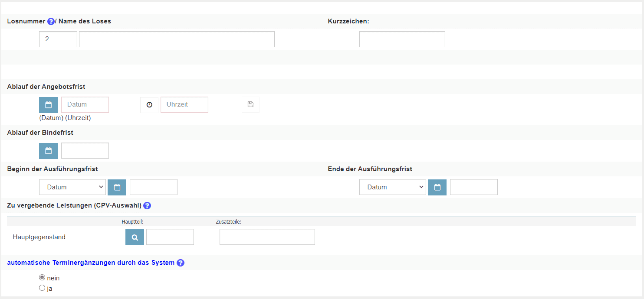Open calendar picker for Ablauf der Angebotsfrist
The image size is (644, 299).
coord(48,105)
